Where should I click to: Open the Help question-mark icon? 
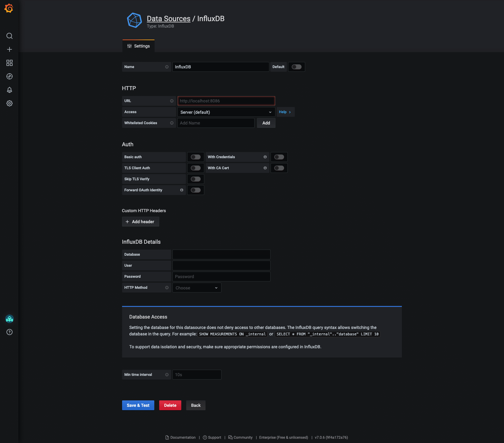pos(9,332)
